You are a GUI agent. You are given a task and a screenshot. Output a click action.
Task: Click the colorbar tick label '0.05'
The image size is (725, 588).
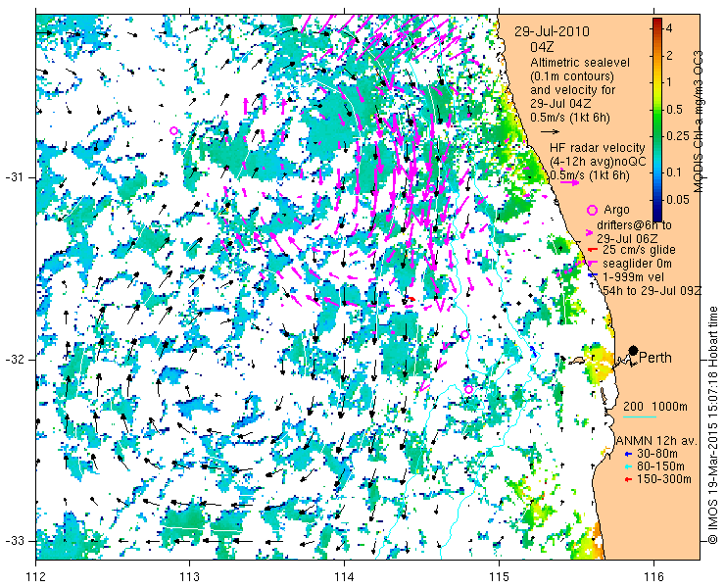[x=677, y=199]
